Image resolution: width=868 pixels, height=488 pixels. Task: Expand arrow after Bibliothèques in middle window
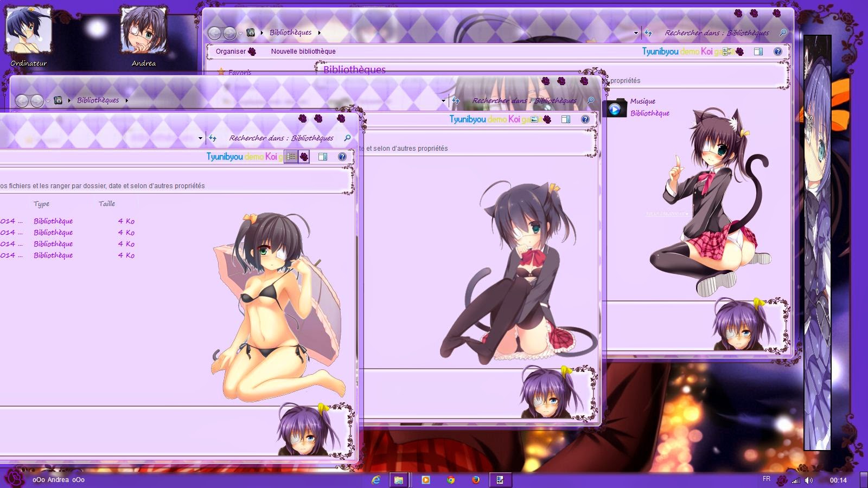[x=126, y=101]
